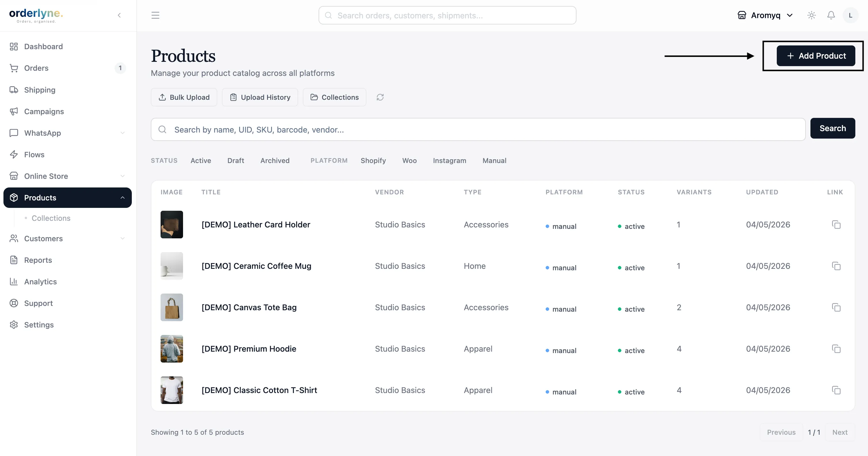Screen dimensions: 868x456
Task: Filter by Draft status
Action: point(235,160)
